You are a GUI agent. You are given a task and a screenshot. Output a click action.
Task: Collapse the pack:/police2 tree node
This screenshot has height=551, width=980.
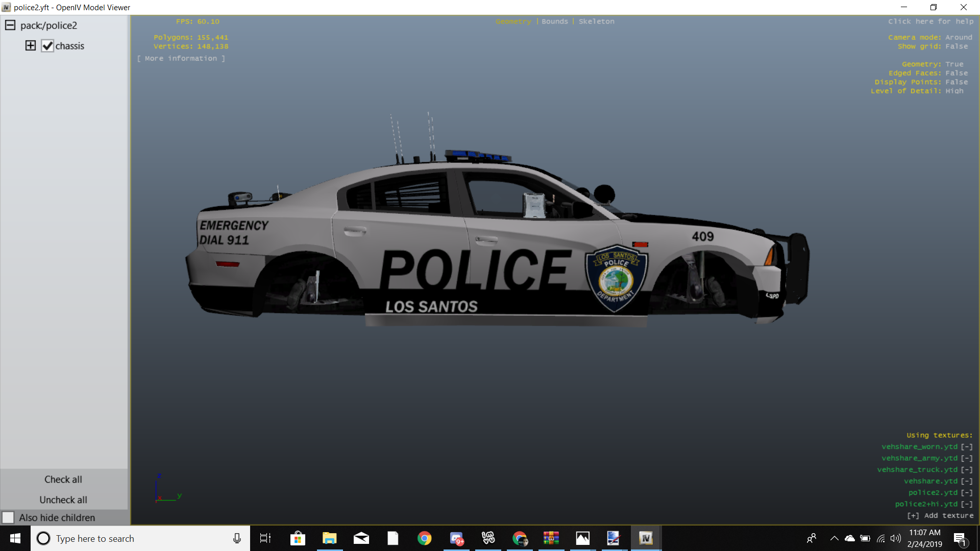[10, 25]
